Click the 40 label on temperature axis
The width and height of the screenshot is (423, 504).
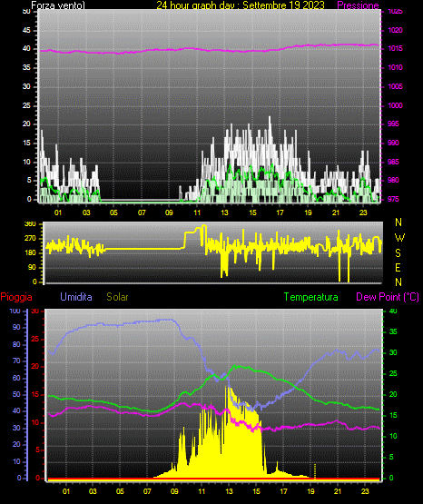[x=393, y=311]
